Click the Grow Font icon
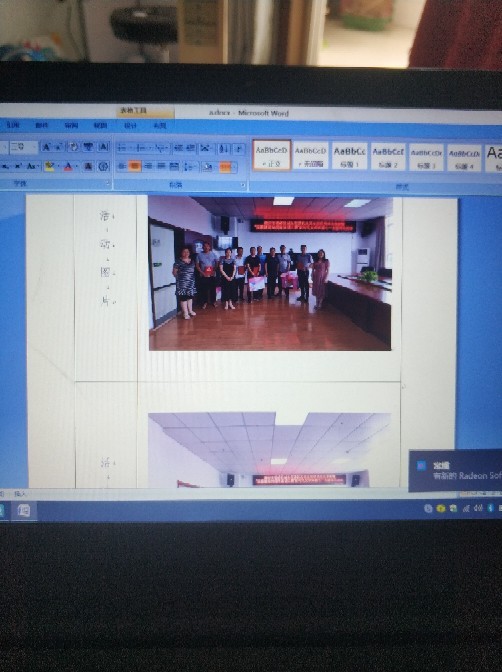 coord(45,148)
